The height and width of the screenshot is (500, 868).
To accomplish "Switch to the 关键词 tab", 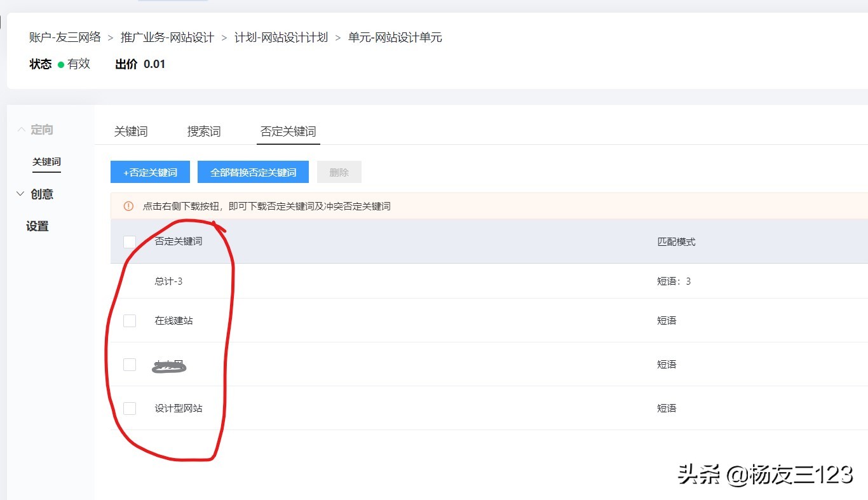I will 132,131.
